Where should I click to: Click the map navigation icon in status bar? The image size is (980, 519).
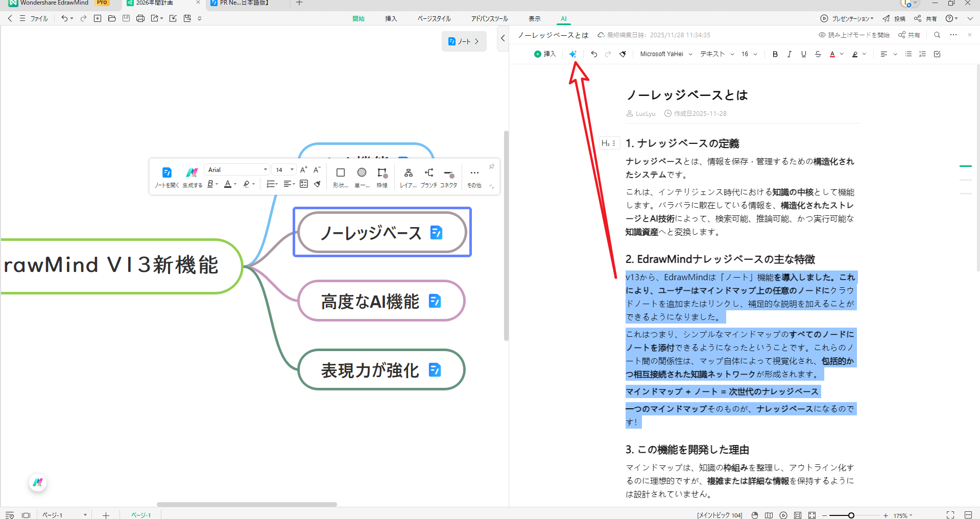tap(769, 515)
